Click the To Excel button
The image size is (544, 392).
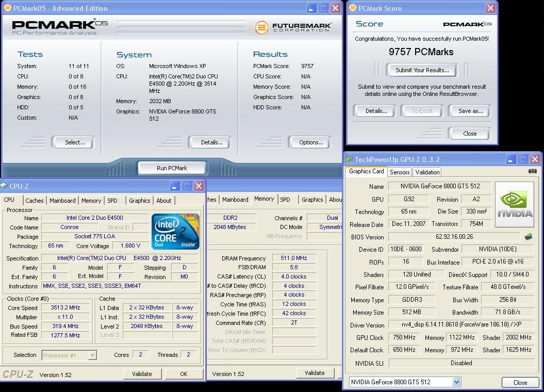pyautogui.click(x=422, y=111)
